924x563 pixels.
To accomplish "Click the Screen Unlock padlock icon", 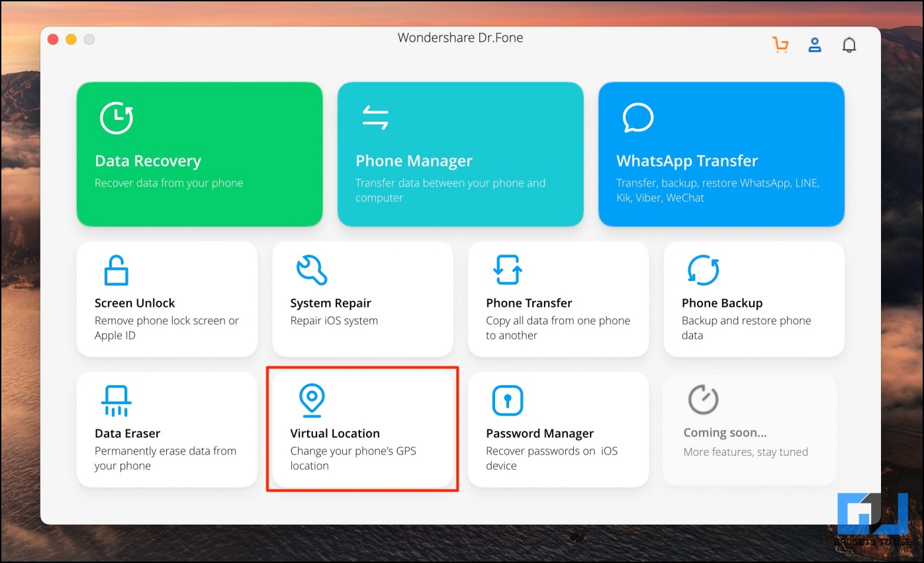I will coord(116,270).
